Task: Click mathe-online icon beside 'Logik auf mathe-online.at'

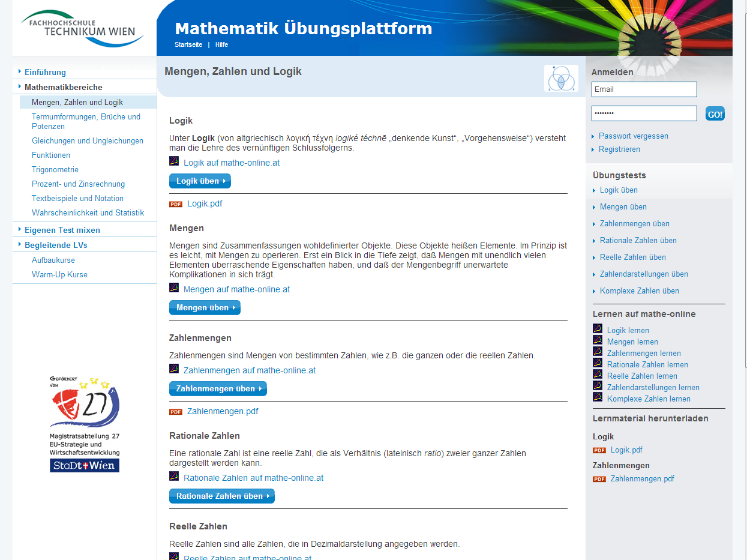Action: 174,161
